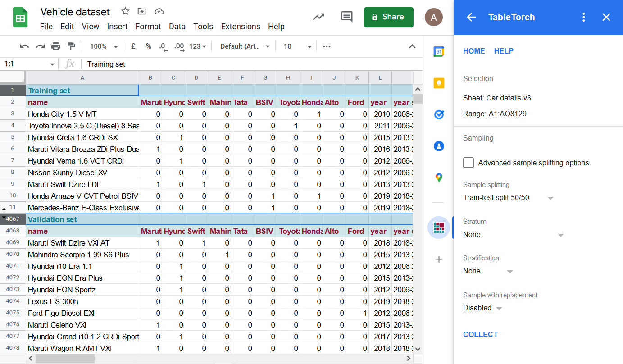Open Sample with replacement dropdown
The image size is (623, 364).
click(x=482, y=308)
